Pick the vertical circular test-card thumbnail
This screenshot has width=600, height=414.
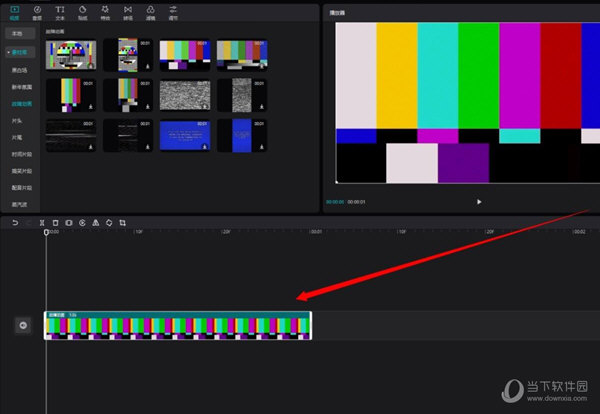[128, 55]
